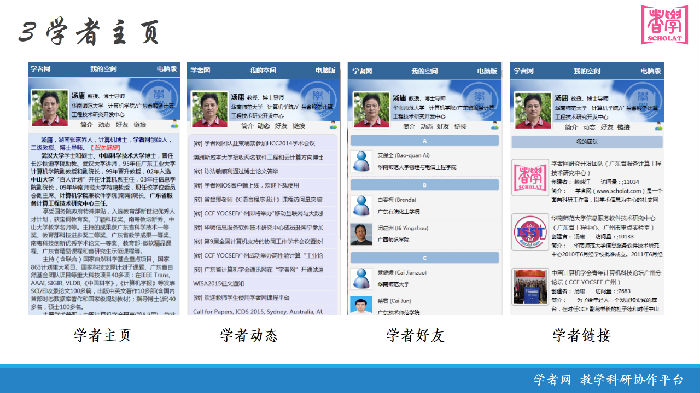
Task: Switch to the 动态 tab in the 学者主页 panel
Action: coord(104,125)
